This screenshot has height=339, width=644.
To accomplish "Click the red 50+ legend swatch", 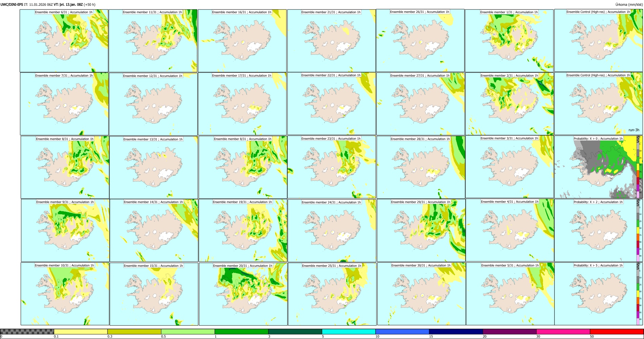I will pos(617,332).
